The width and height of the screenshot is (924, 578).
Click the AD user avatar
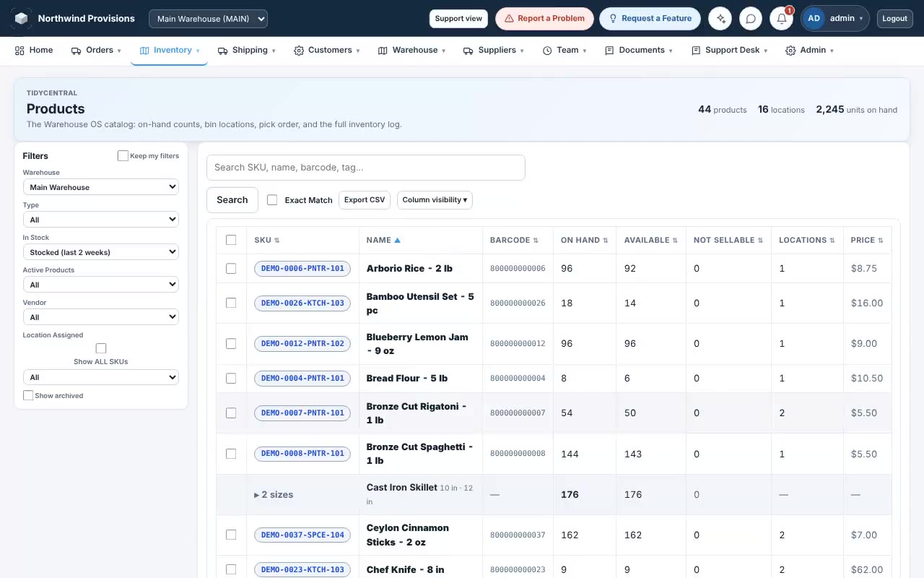tap(814, 19)
